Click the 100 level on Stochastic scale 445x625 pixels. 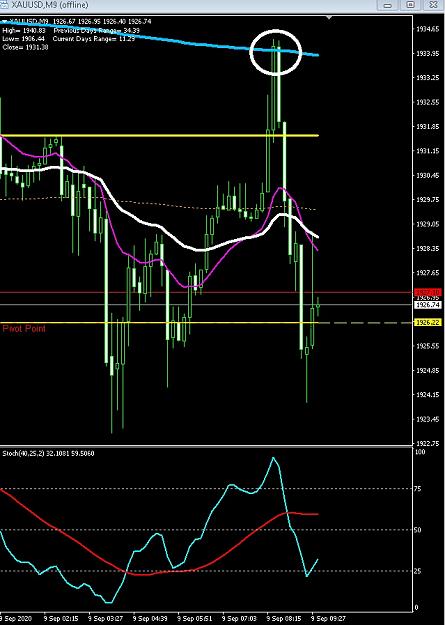[x=419, y=452]
